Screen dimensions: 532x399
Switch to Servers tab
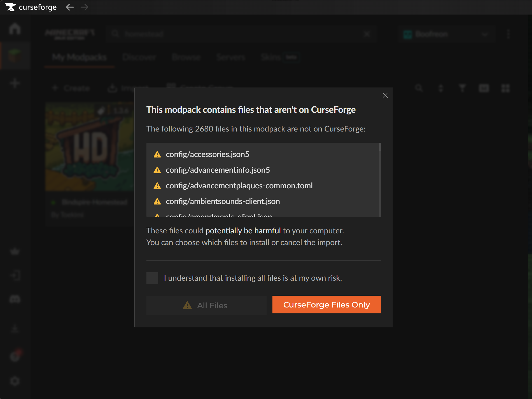tap(231, 57)
